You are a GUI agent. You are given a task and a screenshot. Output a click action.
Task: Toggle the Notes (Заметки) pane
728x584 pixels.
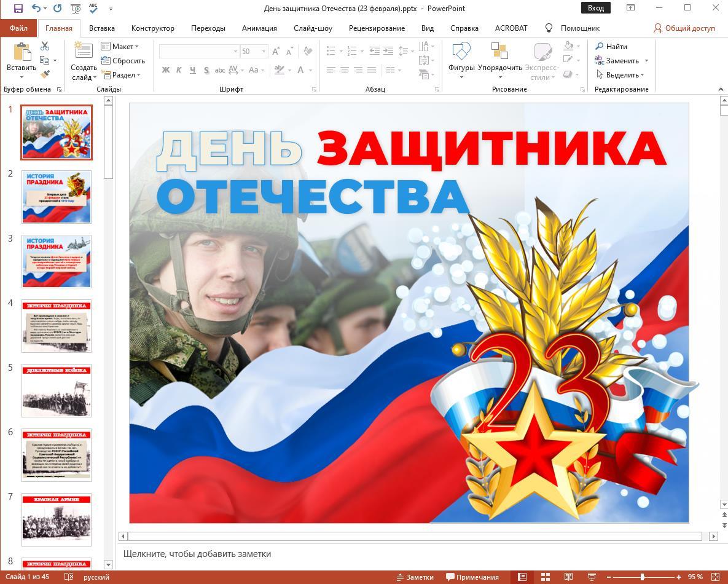coord(415,577)
